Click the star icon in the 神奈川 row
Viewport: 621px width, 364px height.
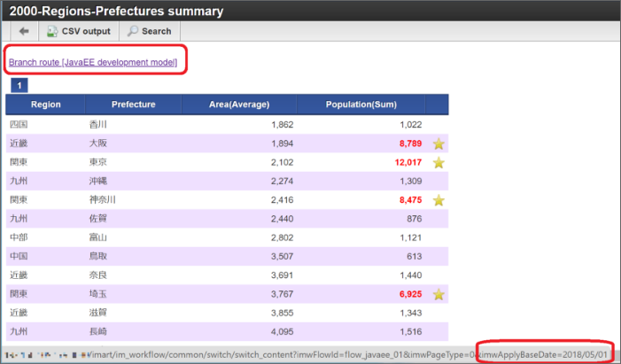pos(438,200)
